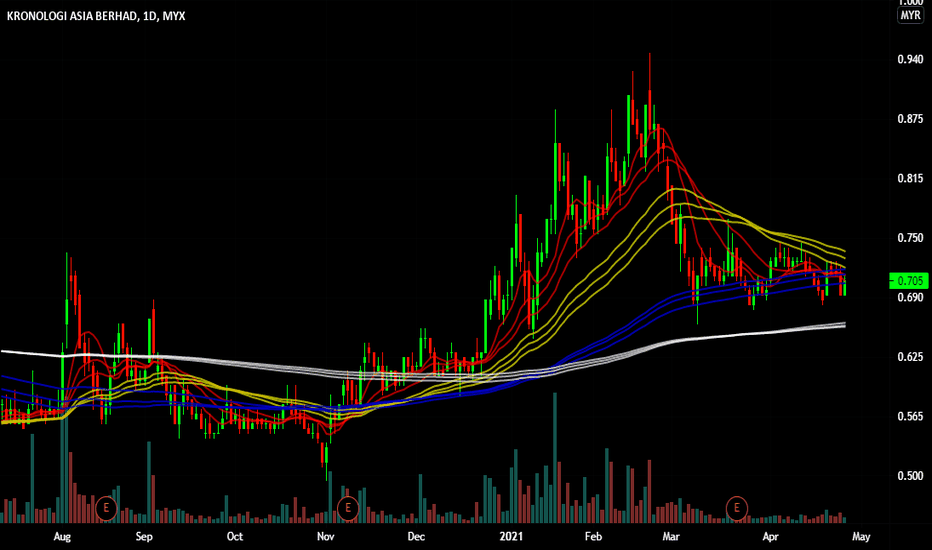Click the 0.875 price axis label

tap(910, 118)
